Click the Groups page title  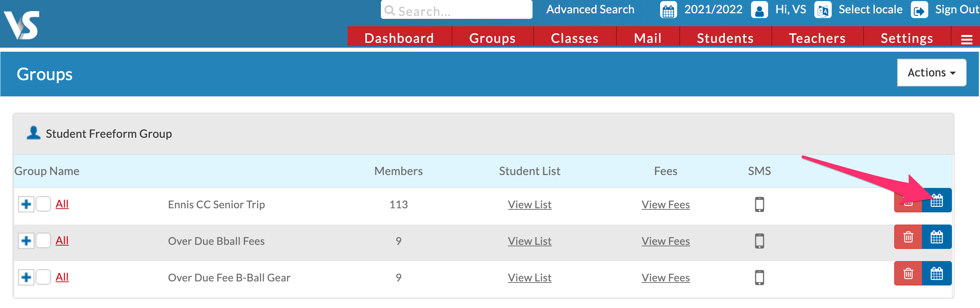click(x=44, y=74)
